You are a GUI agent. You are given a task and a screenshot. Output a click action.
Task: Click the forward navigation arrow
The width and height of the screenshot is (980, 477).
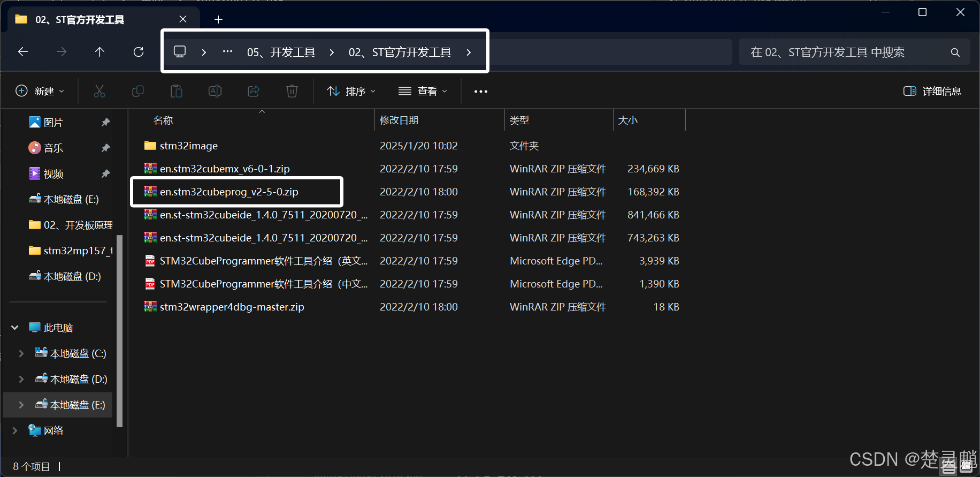pos(62,52)
